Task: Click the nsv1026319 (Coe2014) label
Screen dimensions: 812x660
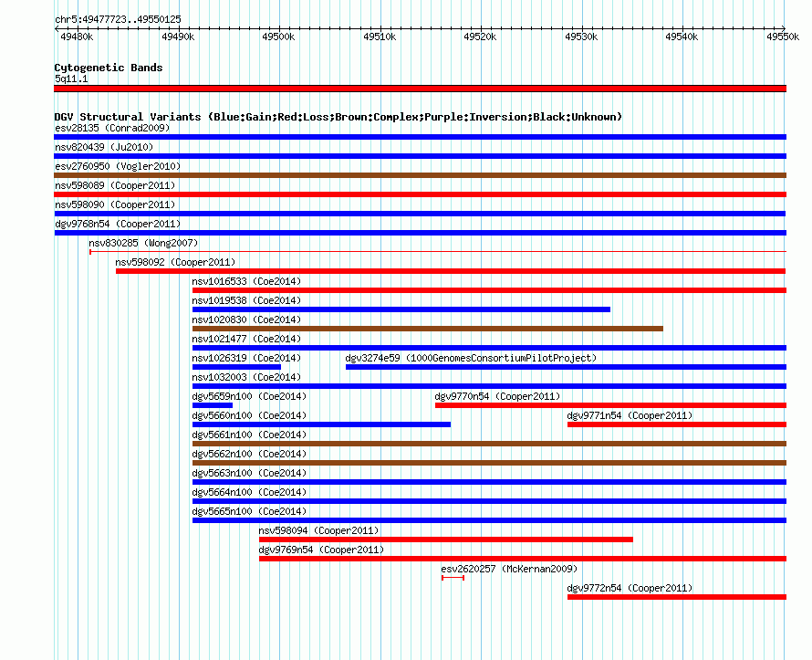Action: point(246,358)
